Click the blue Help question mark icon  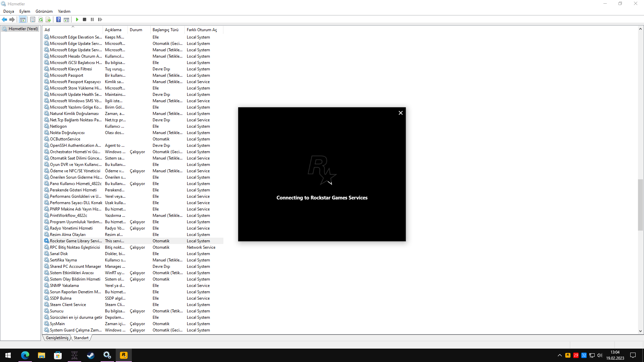[x=58, y=19]
